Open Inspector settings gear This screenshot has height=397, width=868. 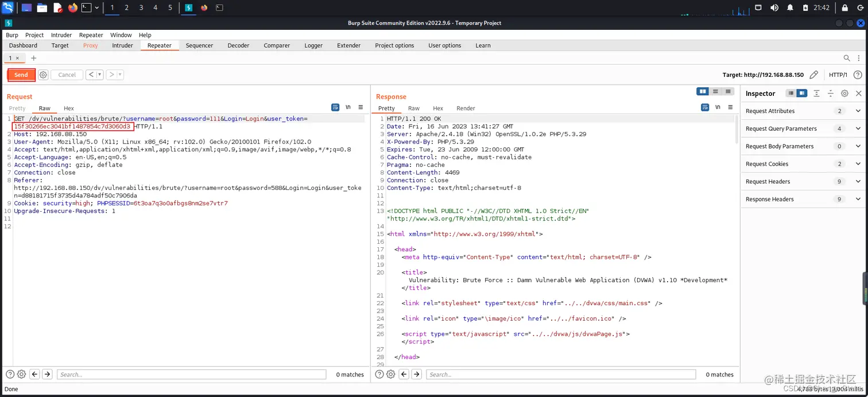(844, 93)
